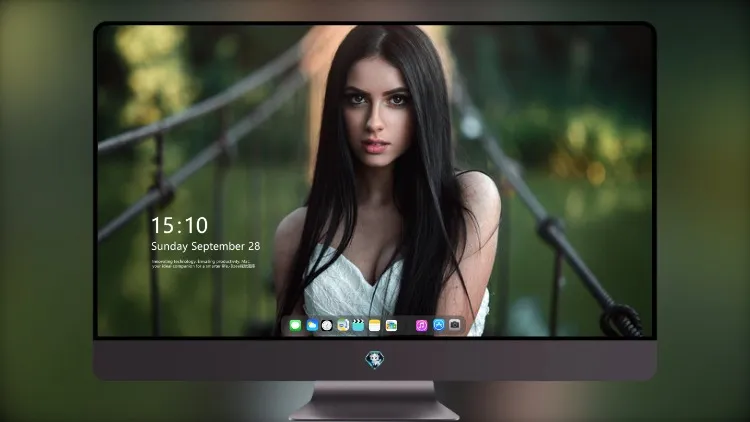Image resolution: width=750 pixels, height=422 pixels.
Task: Open the blue App Store icon in the dock
Action: point(439,325)
